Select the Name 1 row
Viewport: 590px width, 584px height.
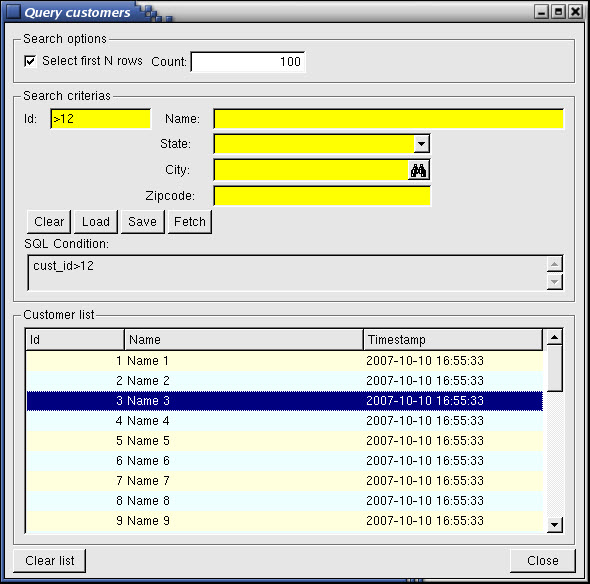284,361
